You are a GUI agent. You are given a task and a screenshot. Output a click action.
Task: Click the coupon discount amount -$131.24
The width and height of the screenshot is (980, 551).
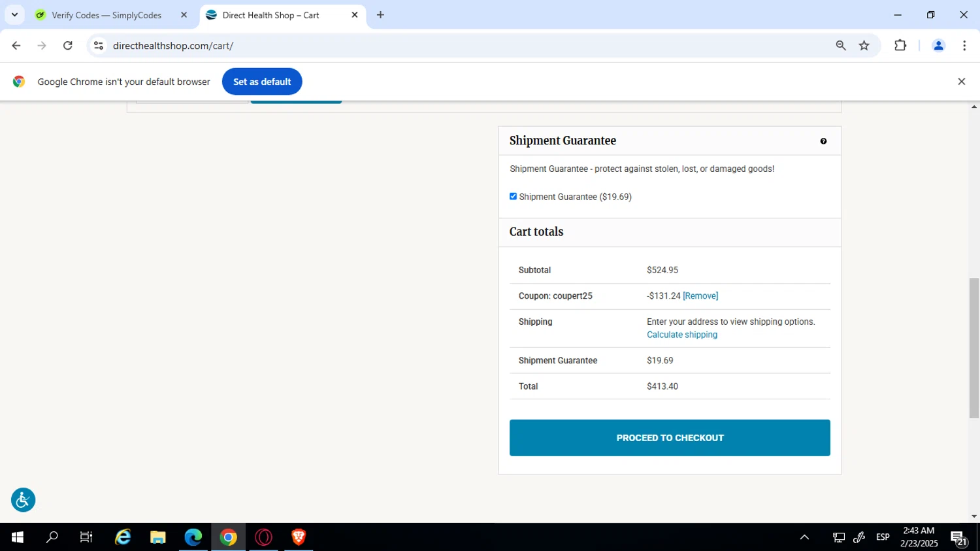664,296
